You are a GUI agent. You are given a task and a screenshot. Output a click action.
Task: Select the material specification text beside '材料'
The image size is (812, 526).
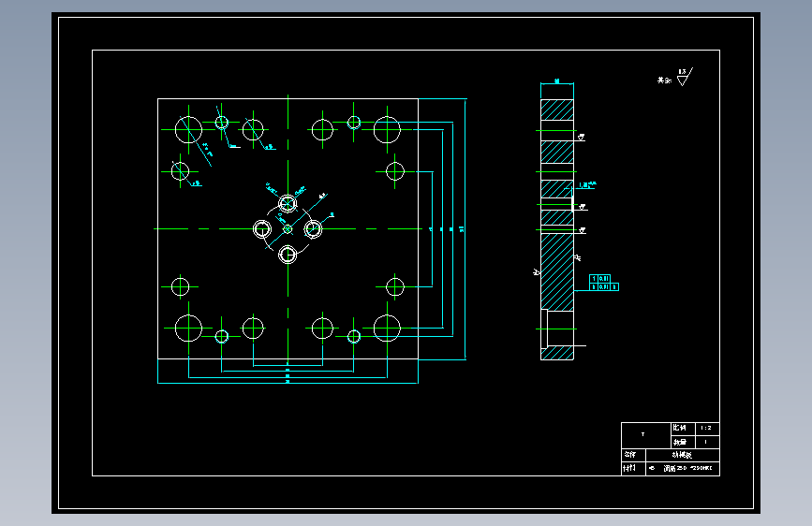click(682, 468)
